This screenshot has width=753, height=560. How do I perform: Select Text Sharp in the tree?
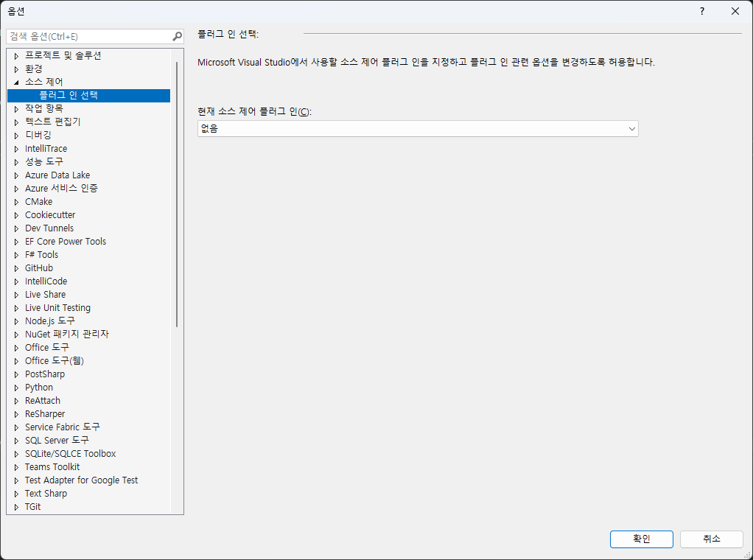[x=46, y=494]
